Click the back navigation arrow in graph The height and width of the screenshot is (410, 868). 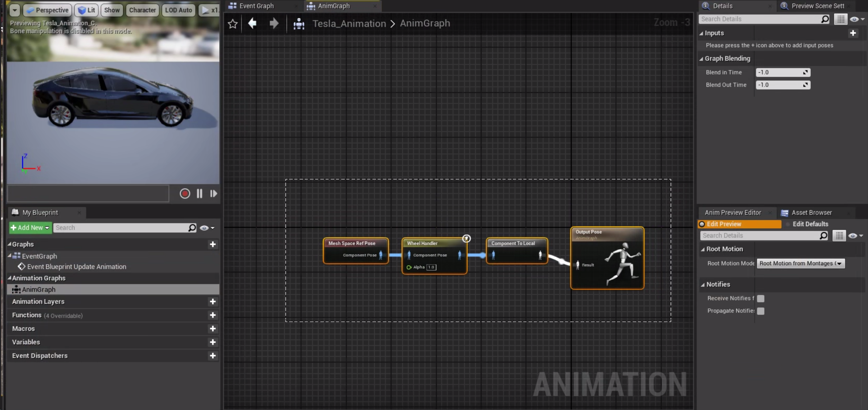(x=252, y=24)
